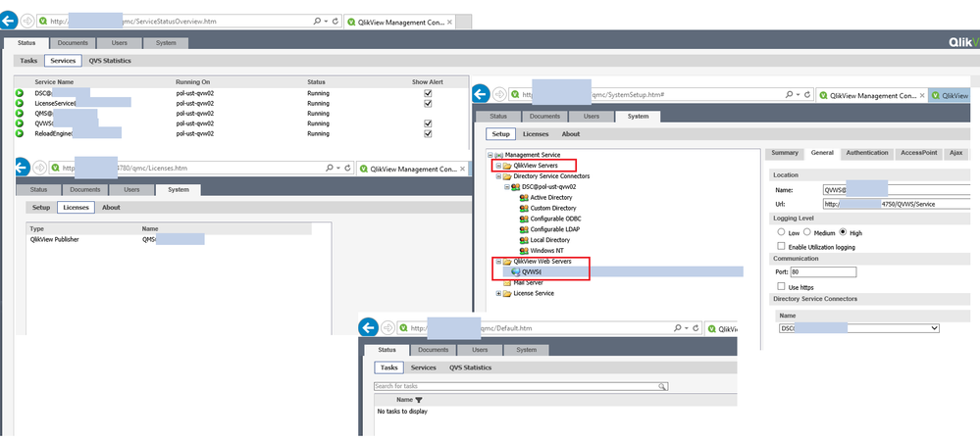Click the Url field in Location section

[x=895, y=204]
